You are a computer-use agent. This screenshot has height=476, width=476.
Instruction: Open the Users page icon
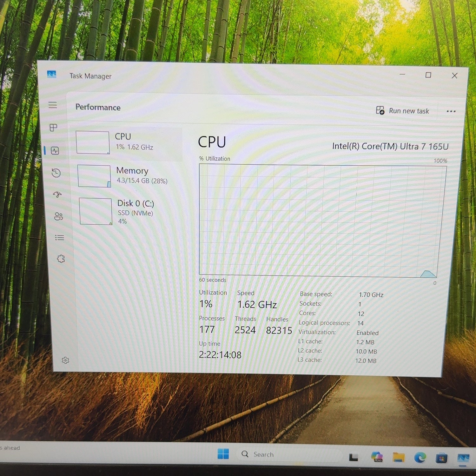(x=58, y=216)
